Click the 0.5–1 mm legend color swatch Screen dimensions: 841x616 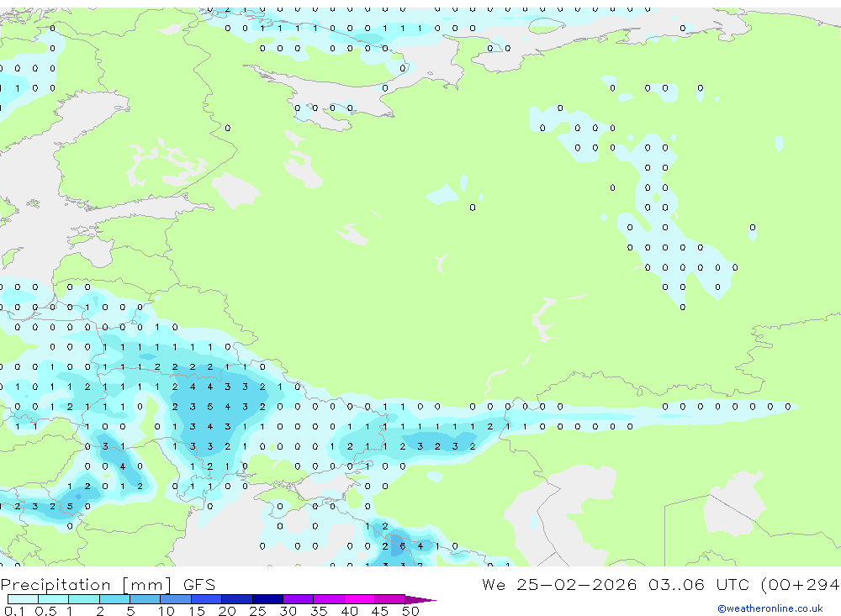coord(54,599)
